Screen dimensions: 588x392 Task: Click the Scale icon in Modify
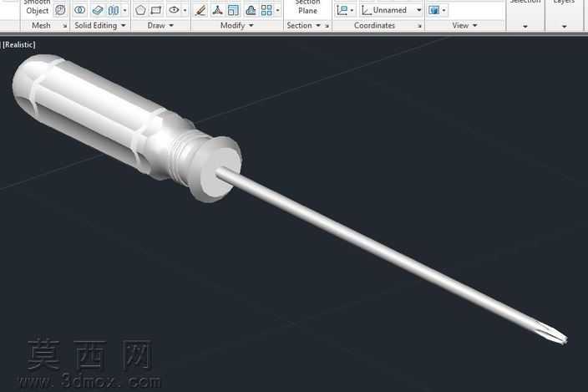click(x=233, y=10)
